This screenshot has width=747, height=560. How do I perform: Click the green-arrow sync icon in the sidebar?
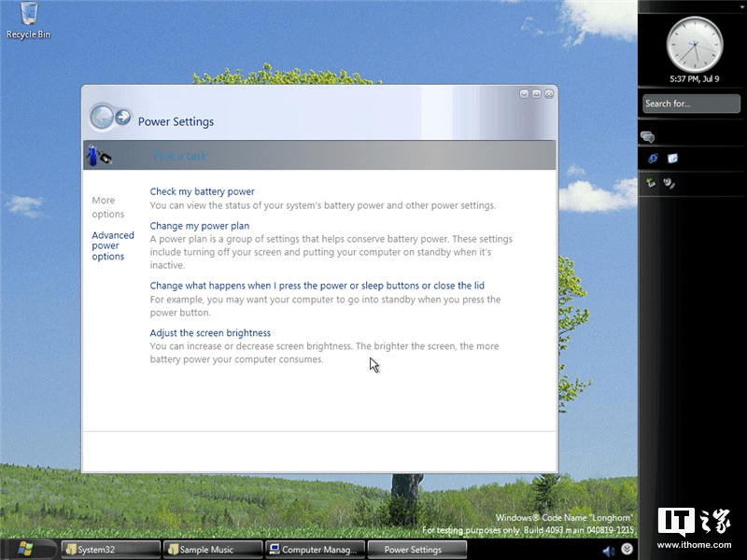point(650,183)
